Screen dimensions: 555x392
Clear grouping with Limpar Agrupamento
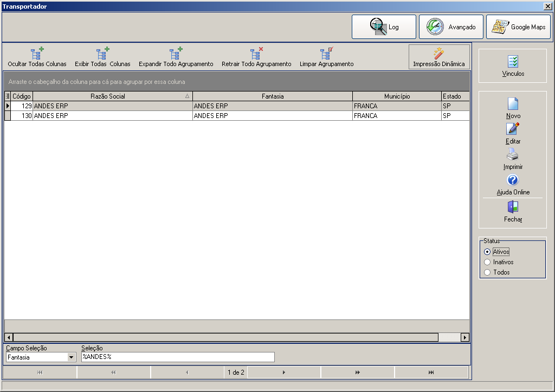click(327, 57)
